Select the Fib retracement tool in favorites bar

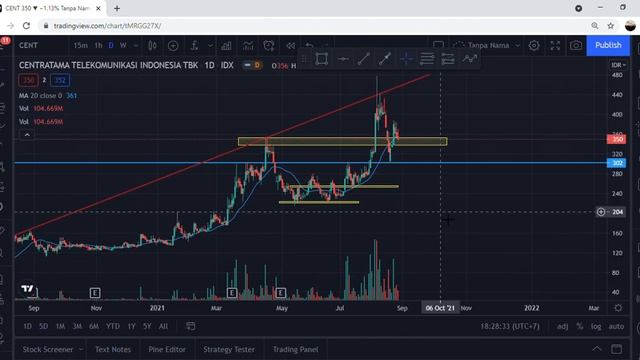coord(427,59)
